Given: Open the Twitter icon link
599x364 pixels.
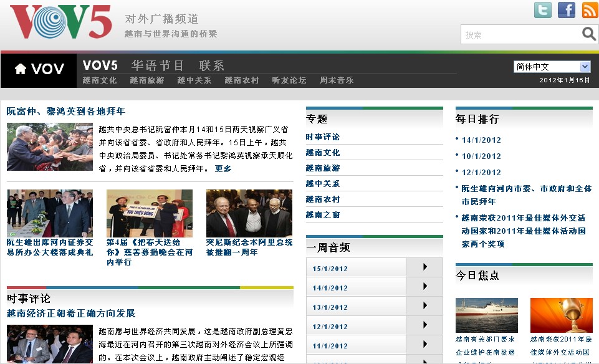Looking at the screenshot, I should (x=543, y=10).
